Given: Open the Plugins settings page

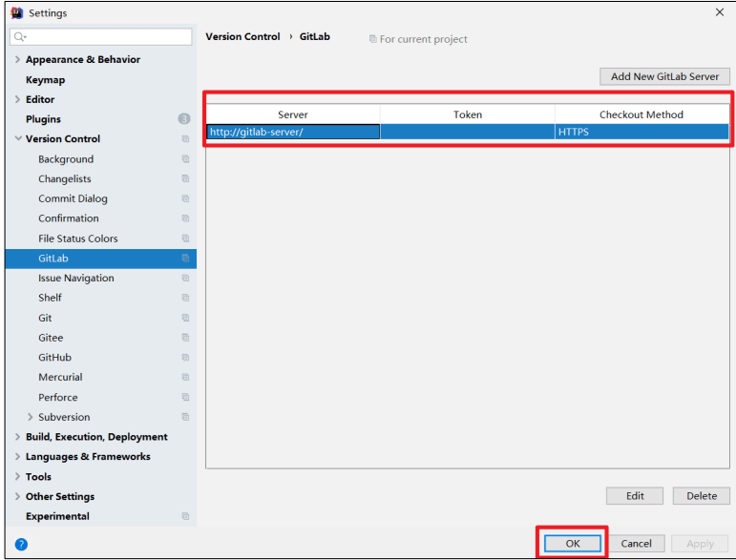Looking at the screenshot, I should [43, 119].
